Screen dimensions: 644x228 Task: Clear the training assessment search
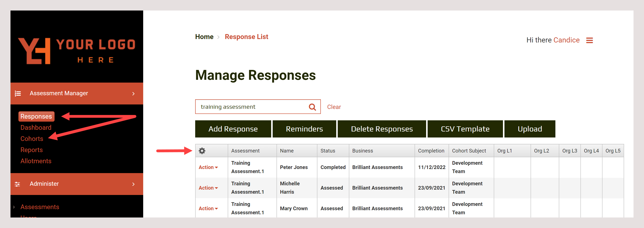(334, 107)
